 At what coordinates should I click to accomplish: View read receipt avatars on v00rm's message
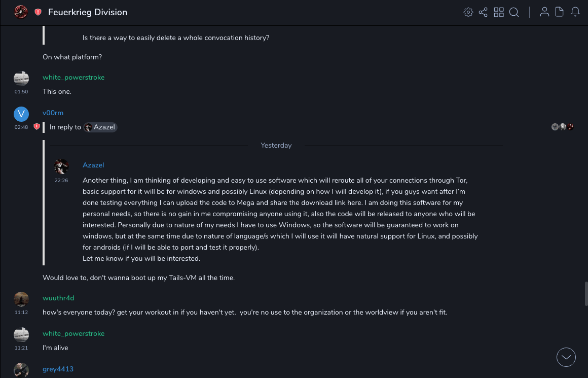coord(563,127)
